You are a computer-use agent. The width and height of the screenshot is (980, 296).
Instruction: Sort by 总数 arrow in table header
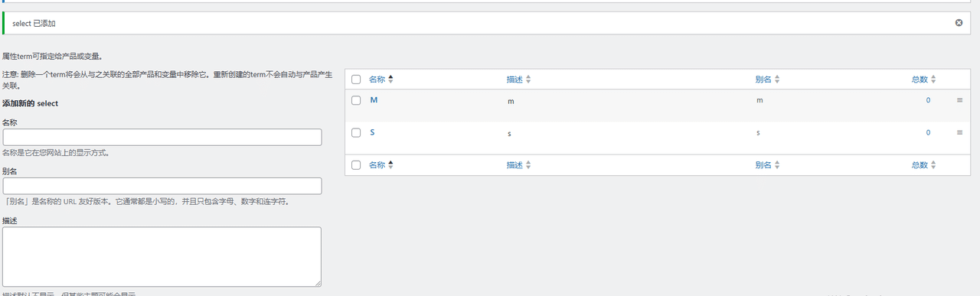(x=933, y=79)
